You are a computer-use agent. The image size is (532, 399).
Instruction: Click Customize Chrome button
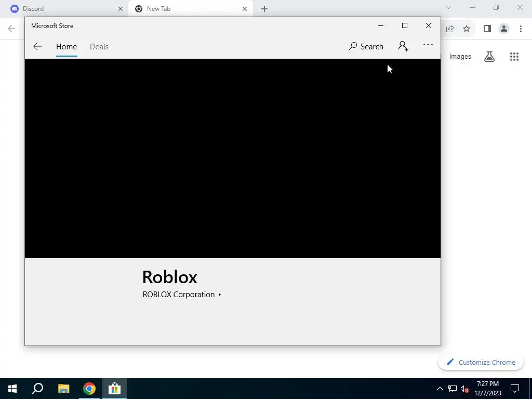click(481, 362)
